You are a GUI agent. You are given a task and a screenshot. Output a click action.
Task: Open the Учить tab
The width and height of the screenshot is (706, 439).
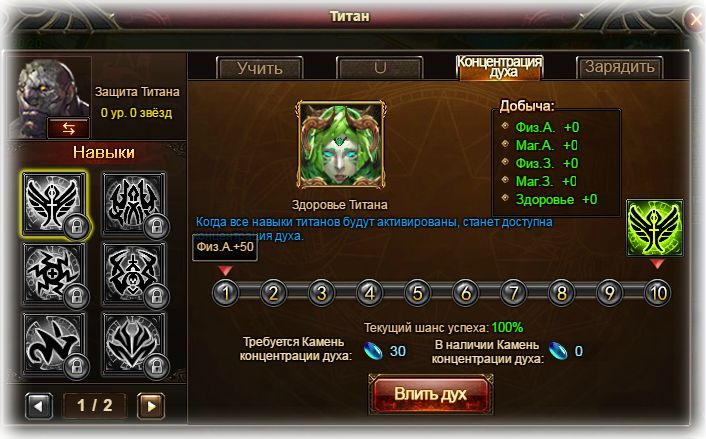[x=260, y=68]
